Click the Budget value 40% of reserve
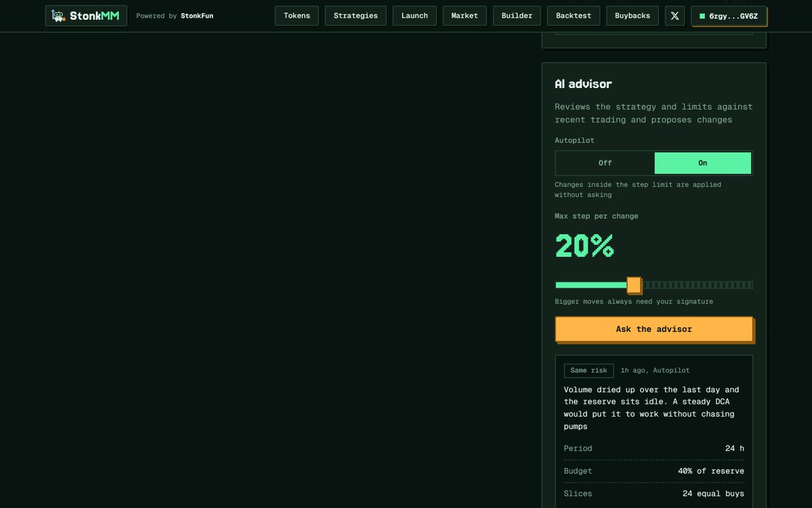Image resolution: width=812 pixels, height=508 pixels. click(x=711, y=471)
